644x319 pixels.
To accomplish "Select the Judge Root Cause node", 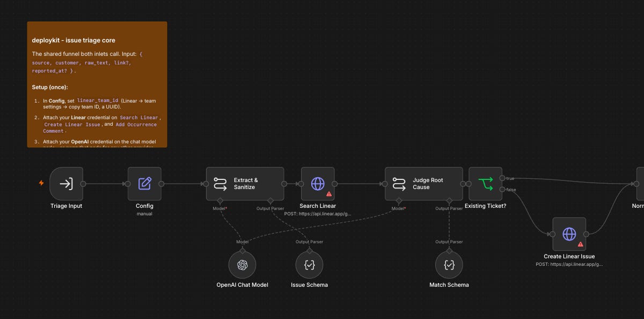I will click(423, 184).
